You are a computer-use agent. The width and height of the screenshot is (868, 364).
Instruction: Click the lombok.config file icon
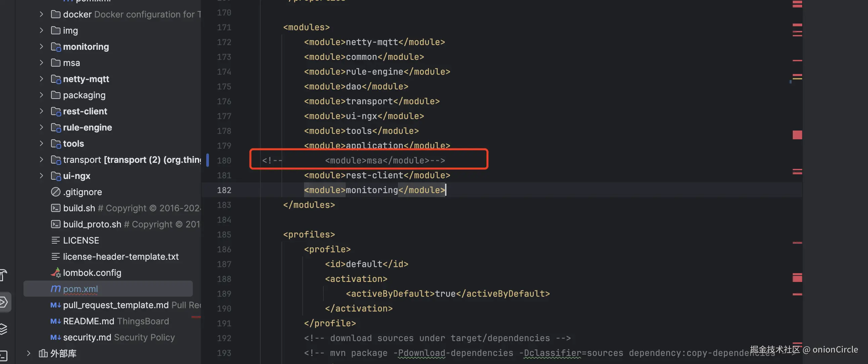coord(56,272)
